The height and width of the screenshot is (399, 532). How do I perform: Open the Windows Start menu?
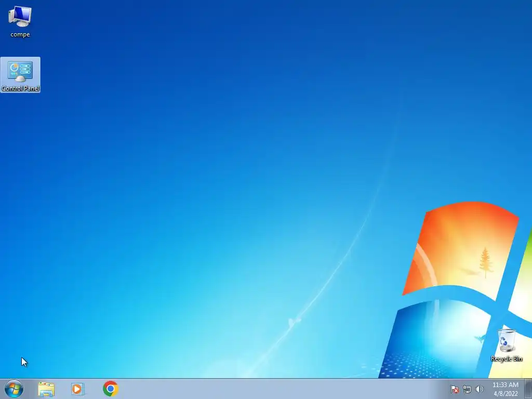coord(14,389)
